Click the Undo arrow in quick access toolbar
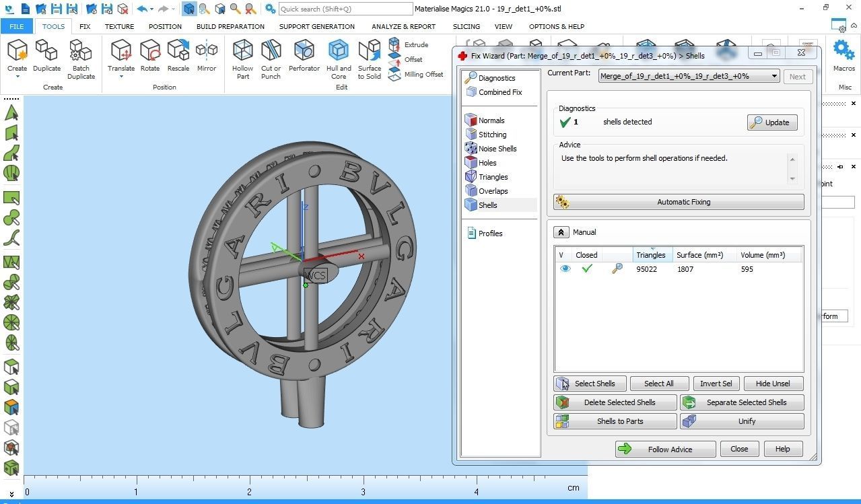 (142, 9)
